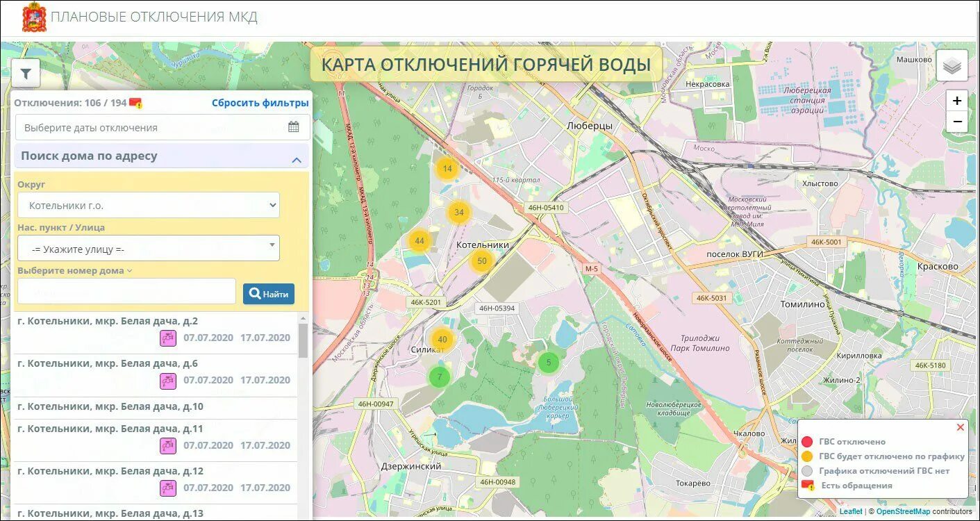Screen dimensions: 980x521
Task: Click the Люберцы label on map
Action: pos(590,126)
